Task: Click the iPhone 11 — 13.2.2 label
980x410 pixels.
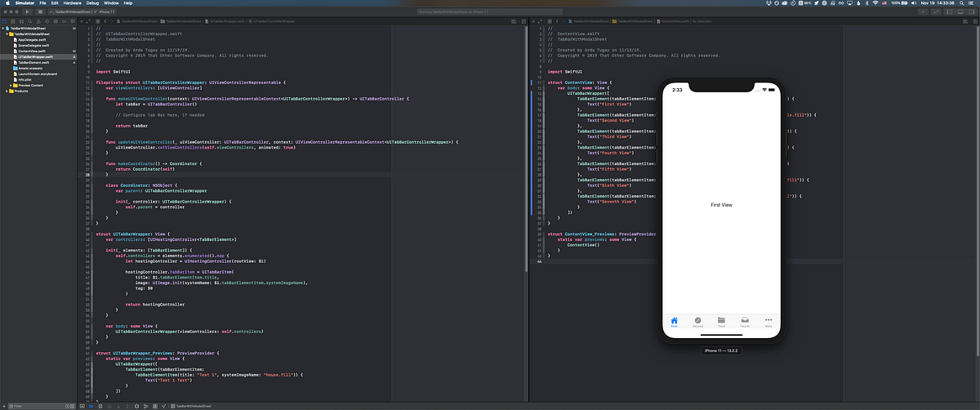Action: tap(721, 350)
